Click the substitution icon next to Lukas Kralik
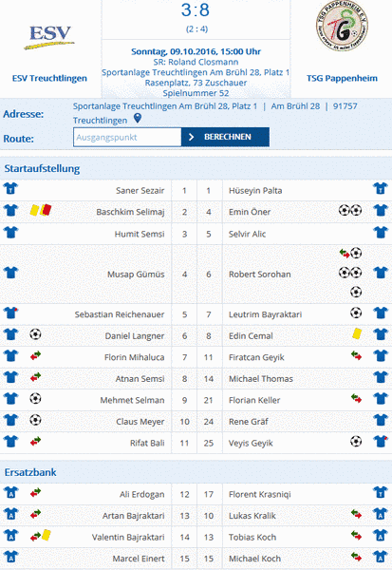The image size is (392, 570). 356,514
